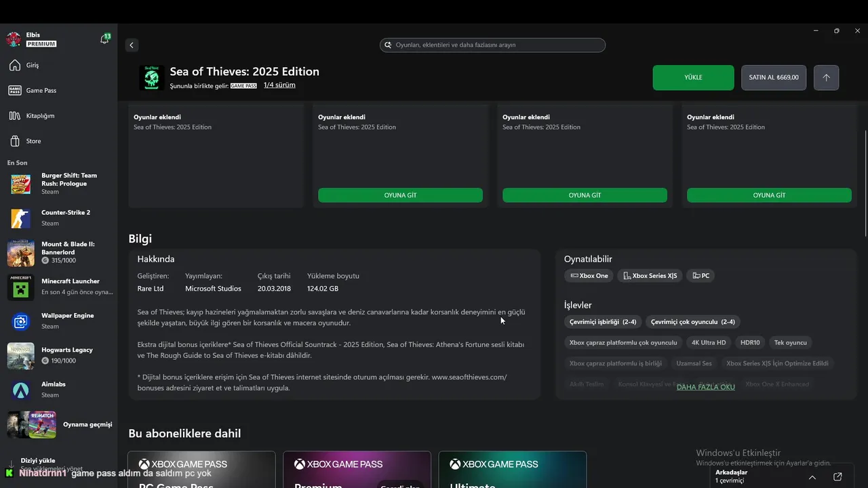Click the home icon next to Giriş
The height and width of the screenshot is (488, 868).
[14, 65]
